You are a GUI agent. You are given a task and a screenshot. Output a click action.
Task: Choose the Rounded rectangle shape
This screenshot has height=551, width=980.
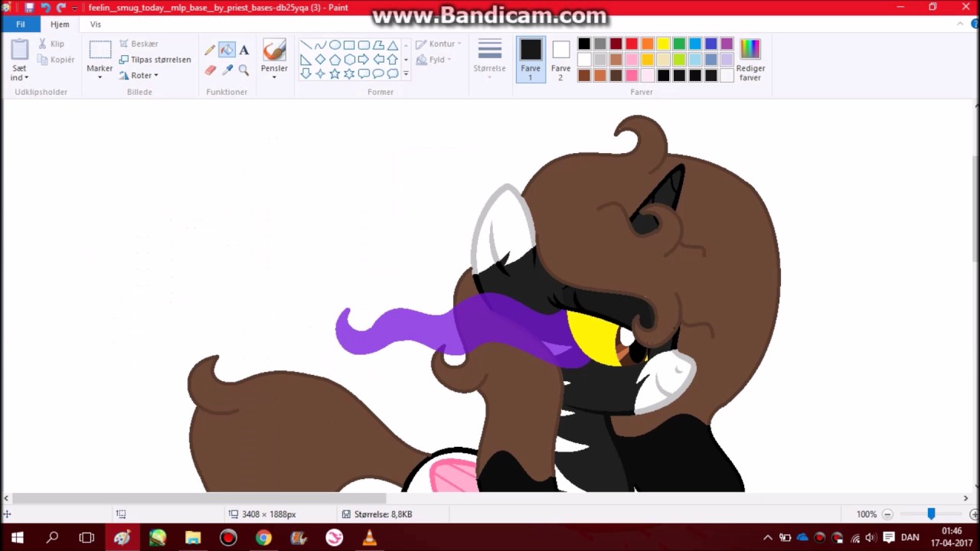(x=364, y=45)
